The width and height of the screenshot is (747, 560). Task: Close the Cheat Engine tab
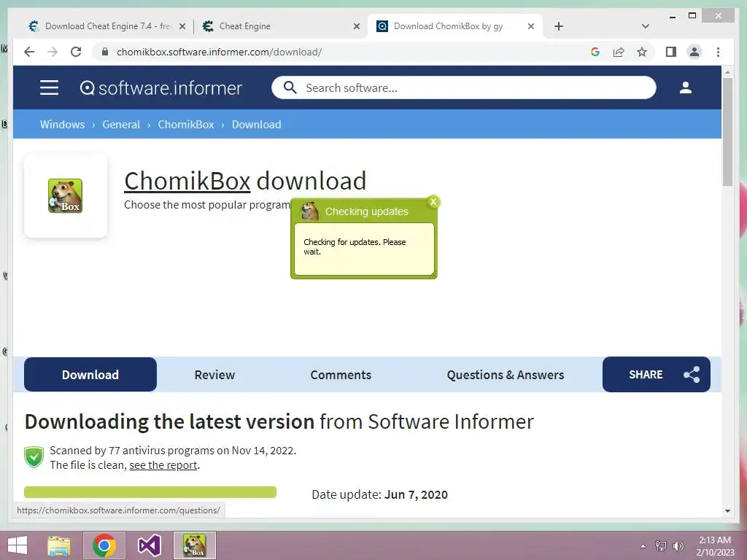click(356, 27)
